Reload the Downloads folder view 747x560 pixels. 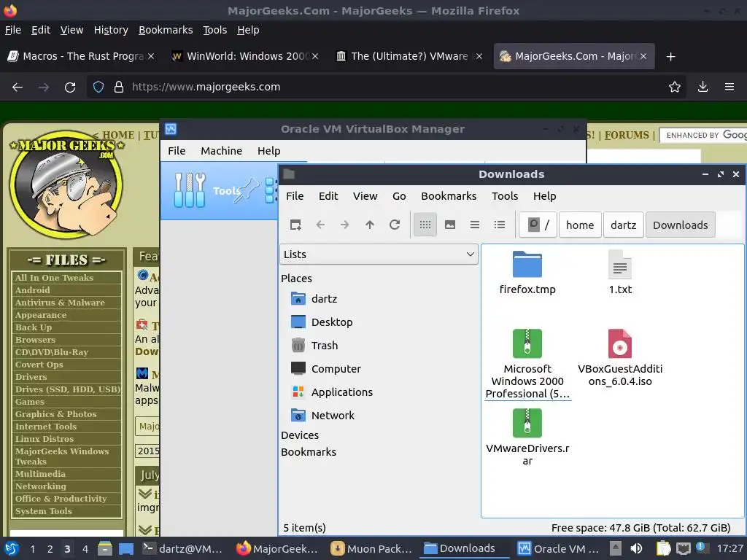(395, 225)
